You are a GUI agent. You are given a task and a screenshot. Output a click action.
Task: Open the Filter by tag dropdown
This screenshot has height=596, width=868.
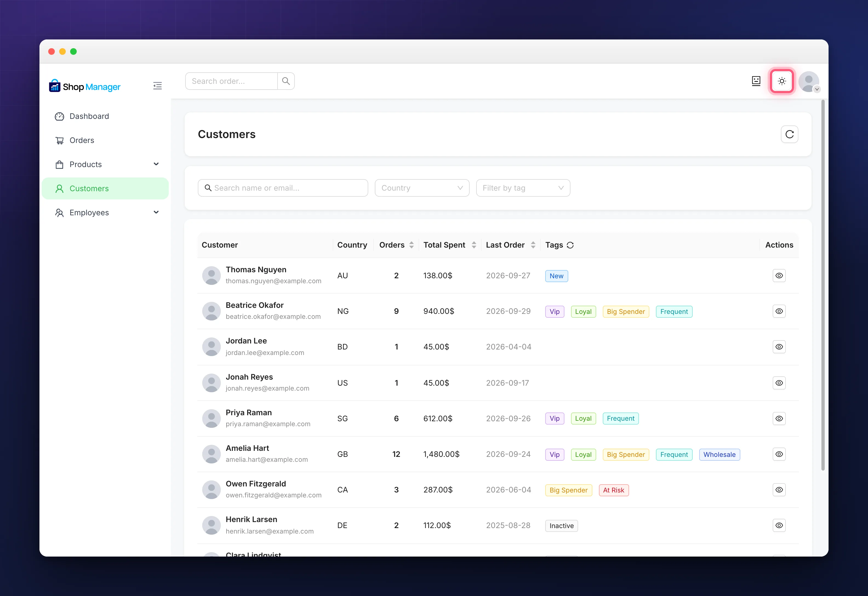point(523,188)
